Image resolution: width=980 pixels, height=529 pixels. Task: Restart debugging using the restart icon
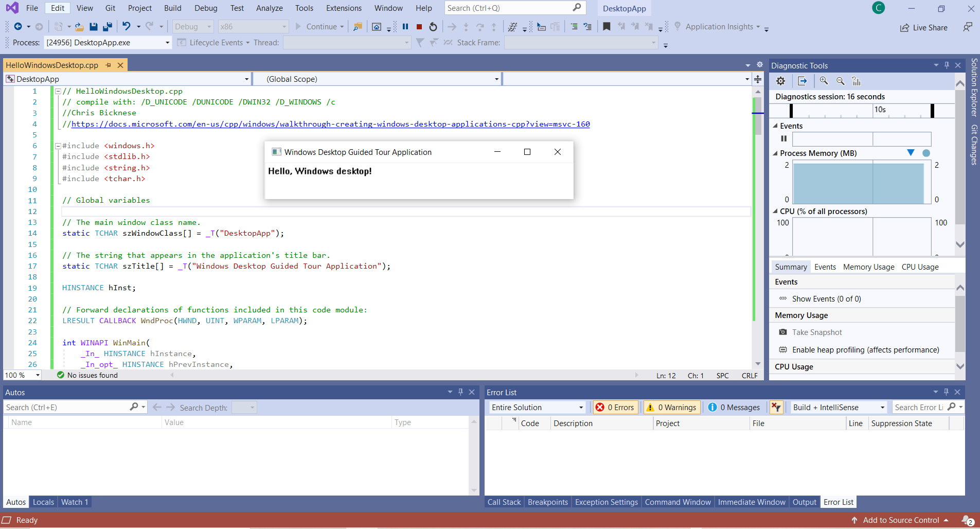point(432,26)
